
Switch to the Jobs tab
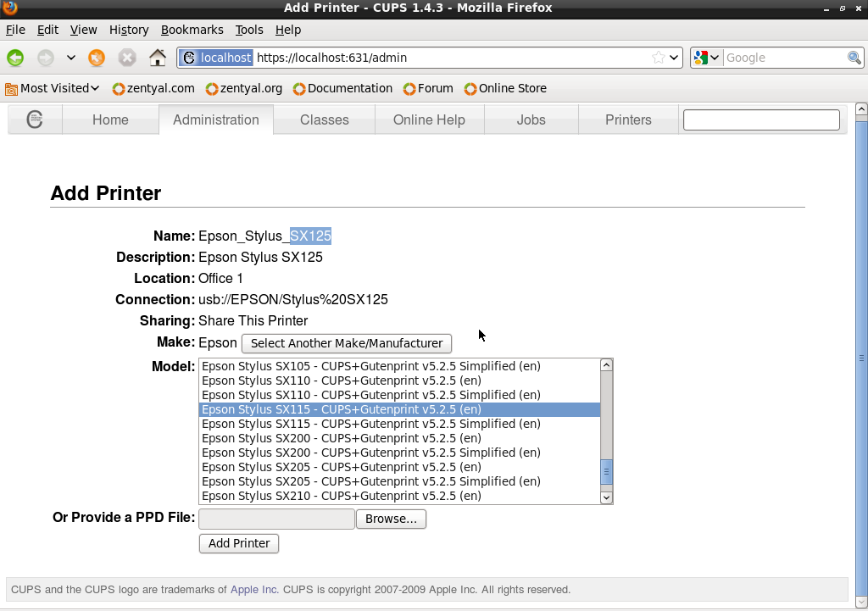(531, 120)
